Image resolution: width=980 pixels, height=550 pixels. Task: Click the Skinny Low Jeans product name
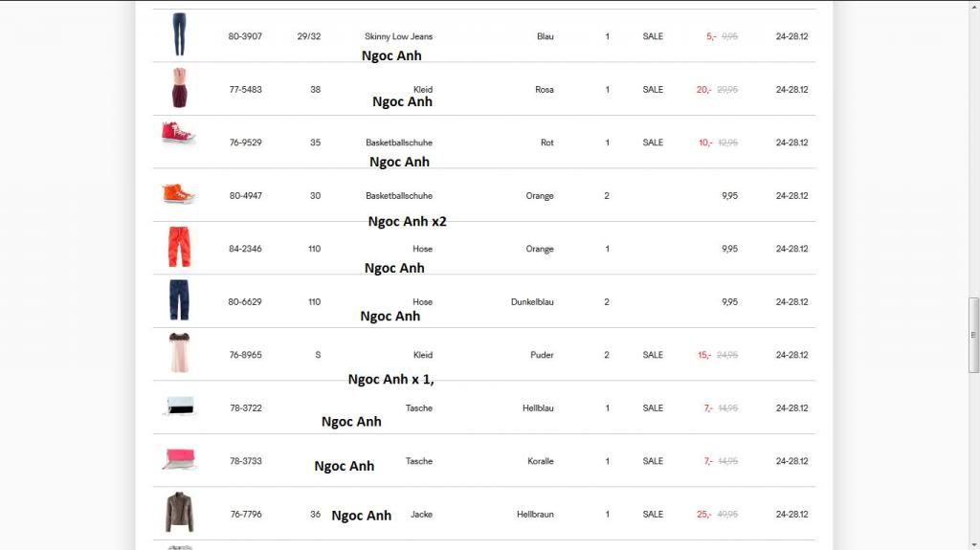[x=398, y=36]
